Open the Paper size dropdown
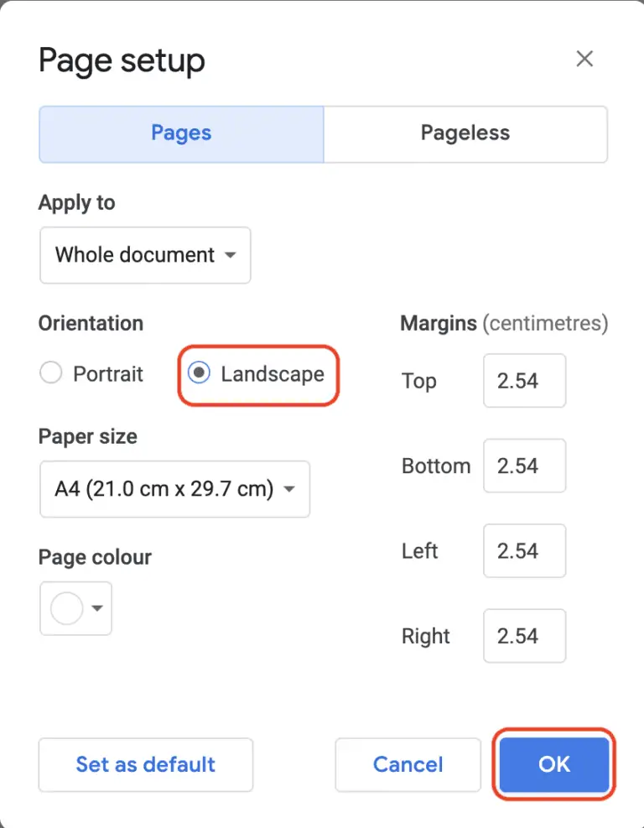This screenshot has width=644, height=828. click(x=174, y=489)
